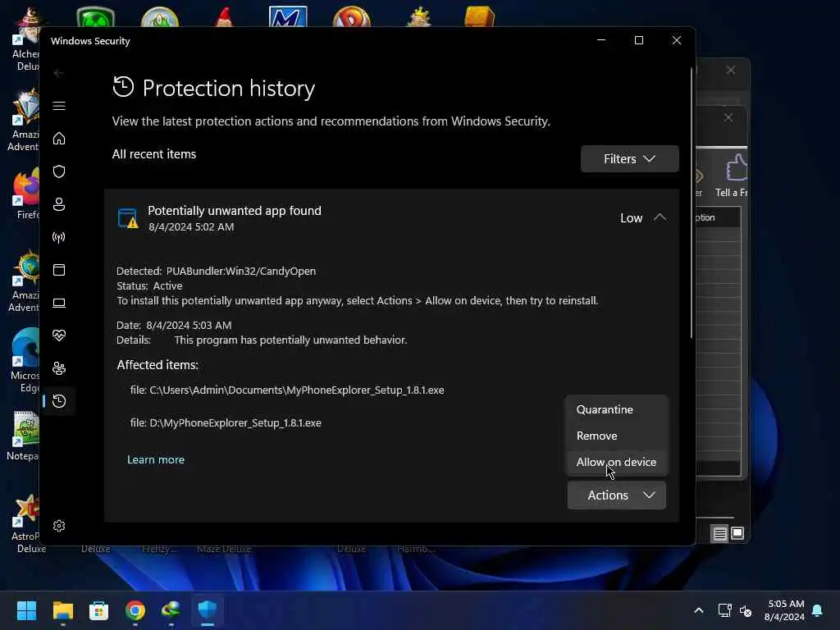840x630 pixels.
Task: Open File Explorer from taskbar
Action: pos(62,610)
